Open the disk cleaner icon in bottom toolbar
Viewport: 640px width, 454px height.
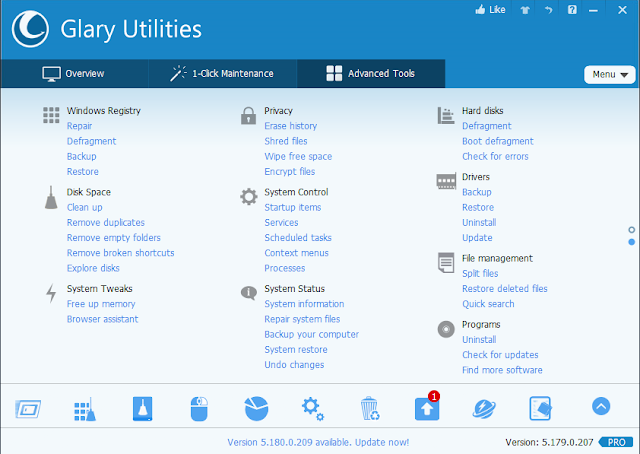[x=142, y=409]
